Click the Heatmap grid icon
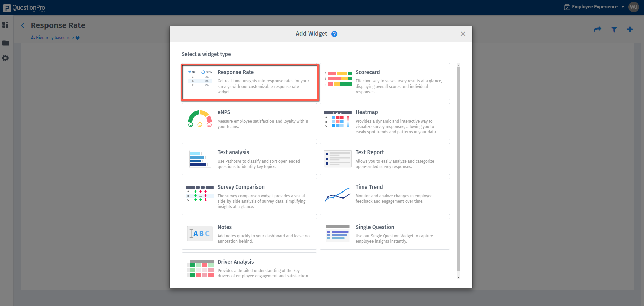 (338, 119)
